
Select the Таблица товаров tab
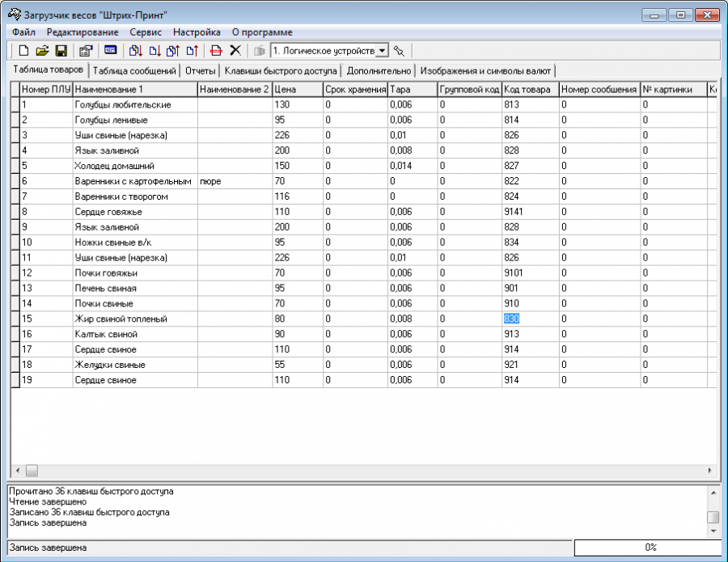pyautogui.click(x=49, y=70)
